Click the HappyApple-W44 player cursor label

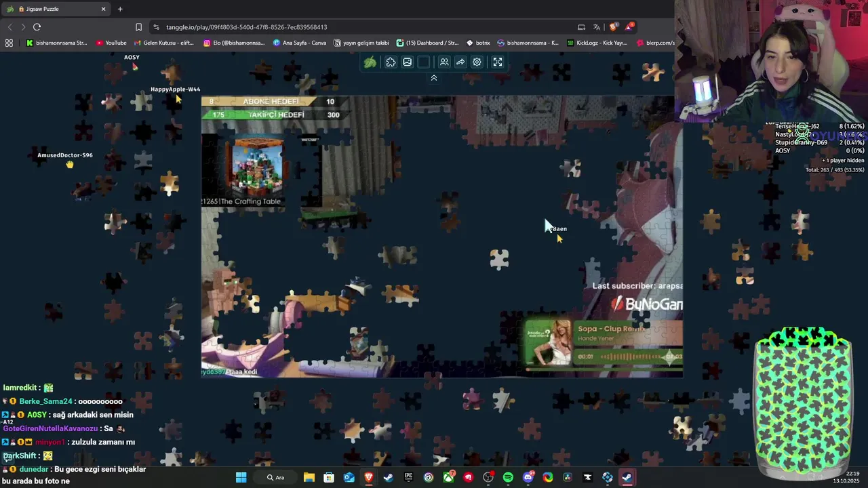click(x=176, y=89)
